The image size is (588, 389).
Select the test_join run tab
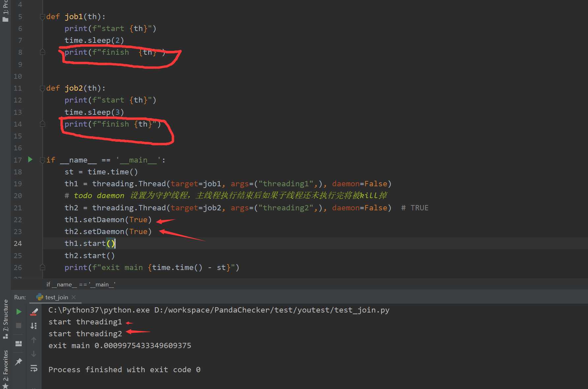(x=56, y=297)
